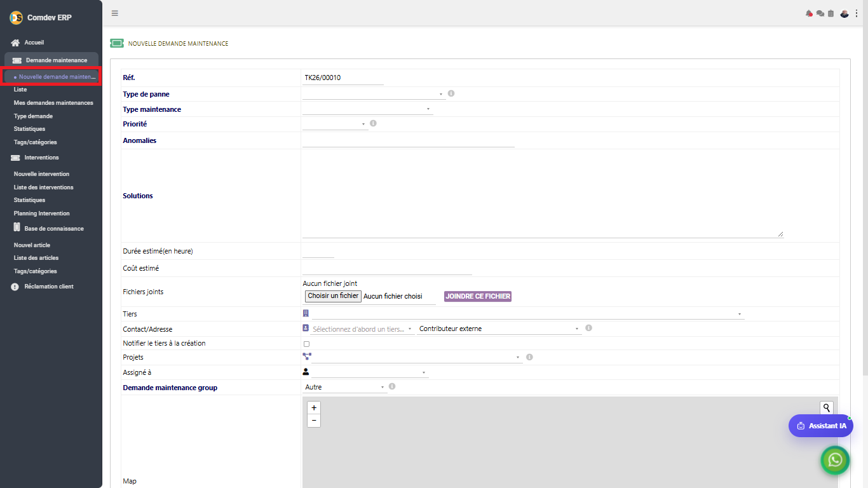Click the info icon beside Projets dropdown
The height and width of the screenshot is (488, 868).
[529, 357]
